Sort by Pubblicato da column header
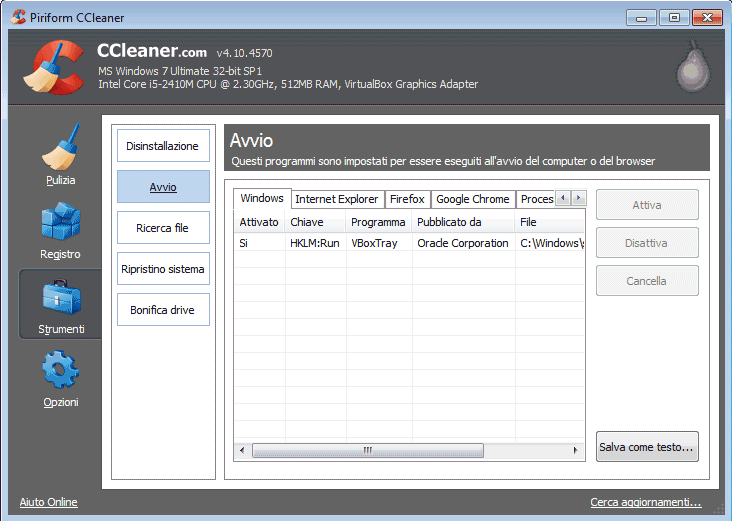This screenshot has height=521, width=732. (463, 222)
